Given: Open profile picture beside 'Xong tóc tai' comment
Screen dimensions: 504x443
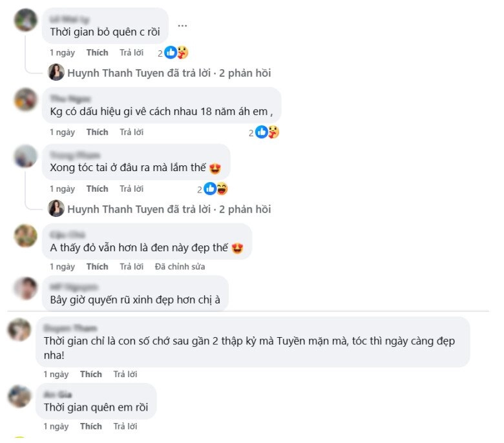Looking at the screenshot, I should click(26, 156).
